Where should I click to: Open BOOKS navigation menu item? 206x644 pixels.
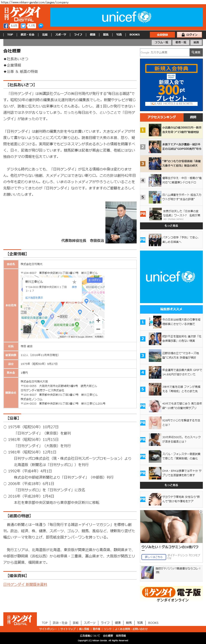pyautogui.click(x=134, y=34)
